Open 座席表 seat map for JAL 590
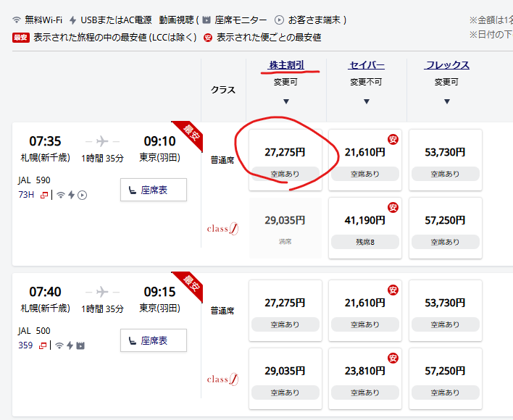The width and height of the screenshot is (513, 420). click(154, 190)
